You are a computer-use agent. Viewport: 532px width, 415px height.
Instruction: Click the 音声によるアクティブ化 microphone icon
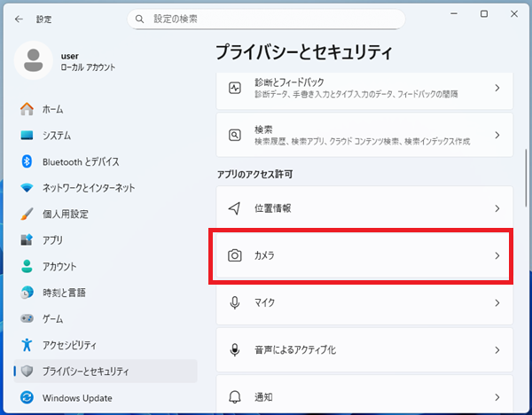pos(235,350)
